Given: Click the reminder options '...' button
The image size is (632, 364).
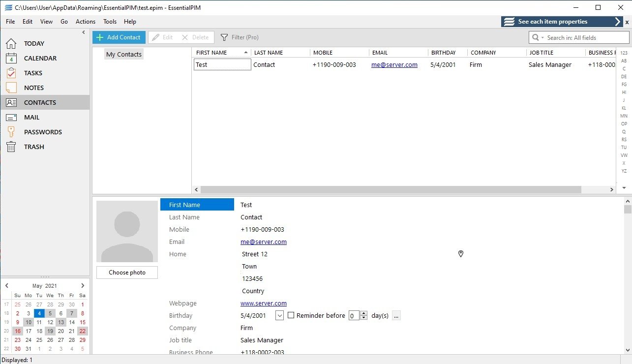Looking at the screenshot, I should 396,315.
